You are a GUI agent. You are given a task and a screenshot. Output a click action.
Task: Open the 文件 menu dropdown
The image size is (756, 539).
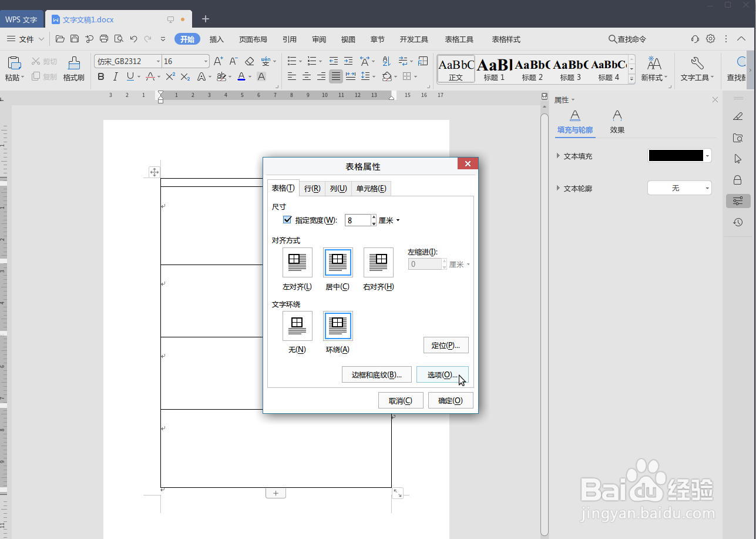pos(26,39)
